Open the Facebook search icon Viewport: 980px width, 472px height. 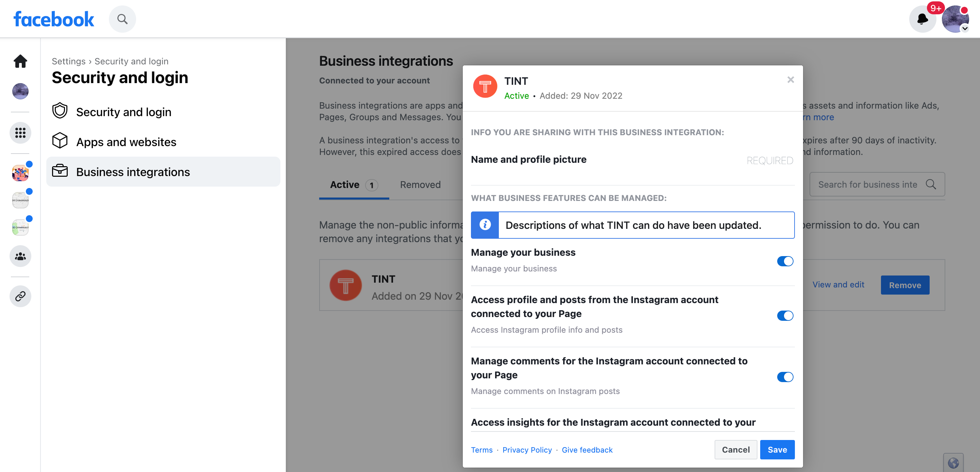coord(122,19)
